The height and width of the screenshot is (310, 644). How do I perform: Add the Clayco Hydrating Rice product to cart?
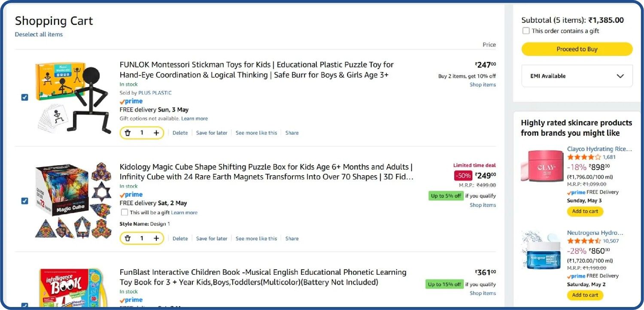pos(585,211)
